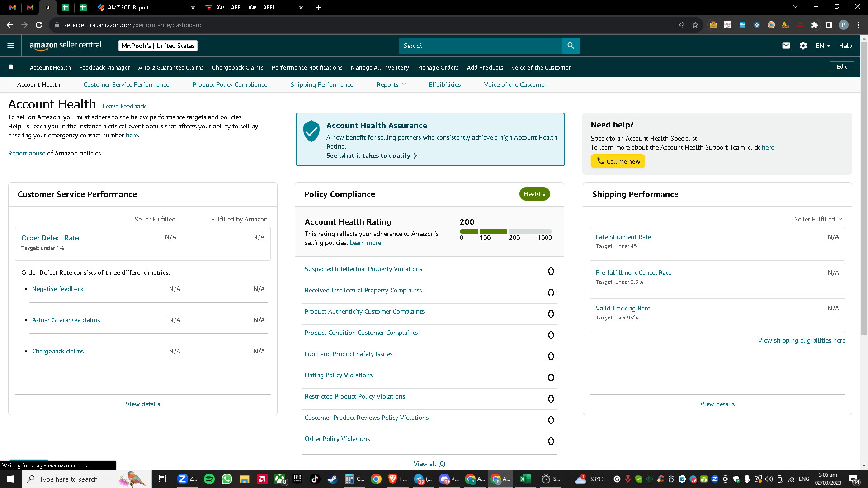The height and width of the screenshot is (488, 868).
Task: Click View details under Customer Service Performance
Action: coord(143,404)
